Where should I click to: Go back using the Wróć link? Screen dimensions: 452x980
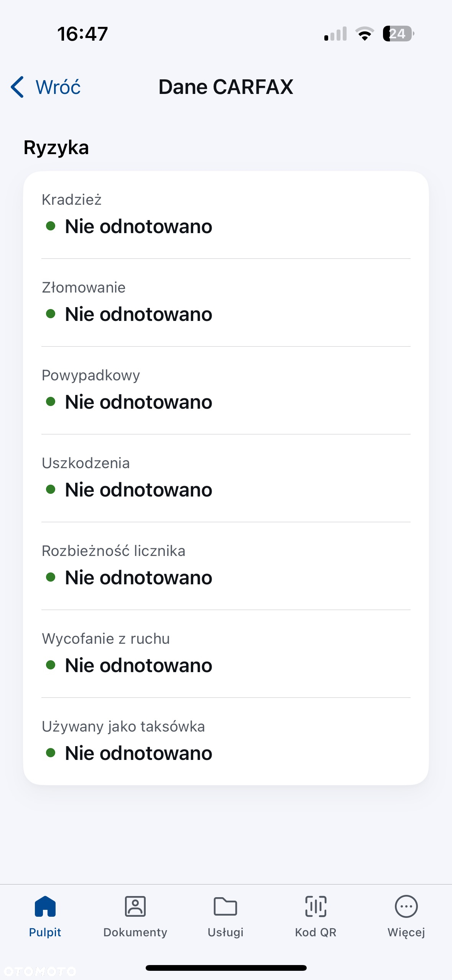point(58,87)
